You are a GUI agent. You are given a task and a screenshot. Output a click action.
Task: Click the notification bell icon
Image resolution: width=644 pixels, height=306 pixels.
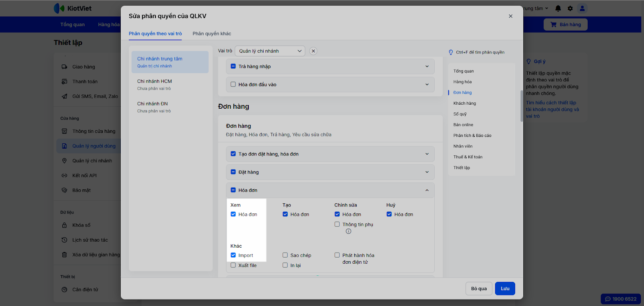[558, 8]
